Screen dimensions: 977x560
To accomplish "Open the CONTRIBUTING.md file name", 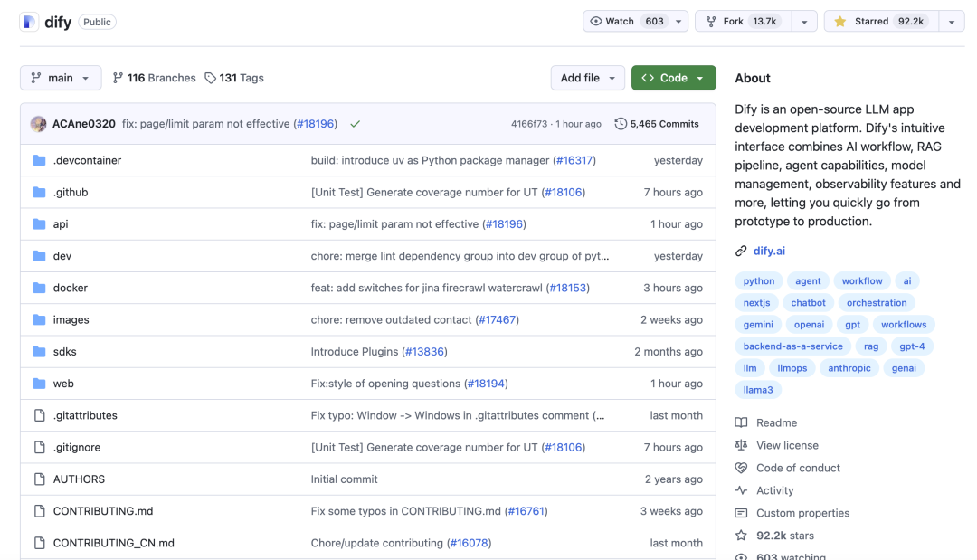I will 103,511.
